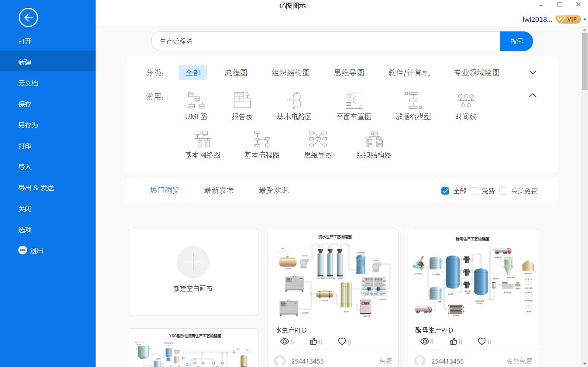Uncheck the 全部 filter checkbox
The image size is (588, 367).
pos(445,190)
